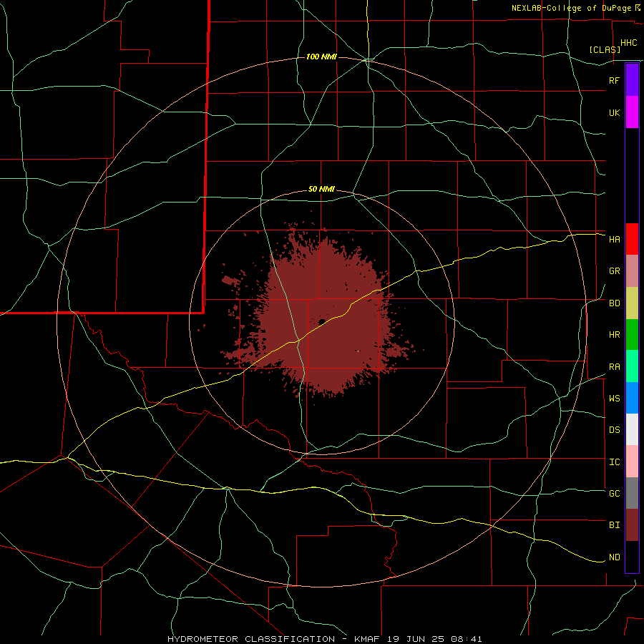Click the black radar site dot at center
644x644 pixels.
tap(322, 321)
